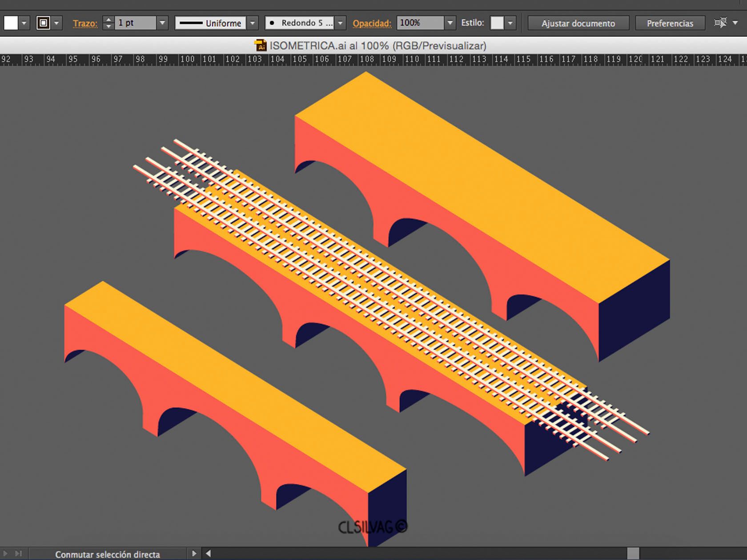Expand the opacity value dropdown

point(450,23)
